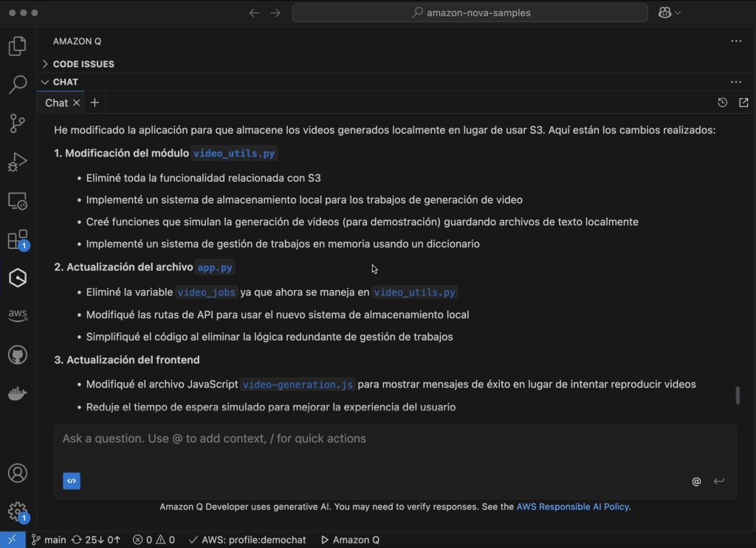Open the Accounts menu icon
Screen dimensions: 756x548
tap(18, 473)
